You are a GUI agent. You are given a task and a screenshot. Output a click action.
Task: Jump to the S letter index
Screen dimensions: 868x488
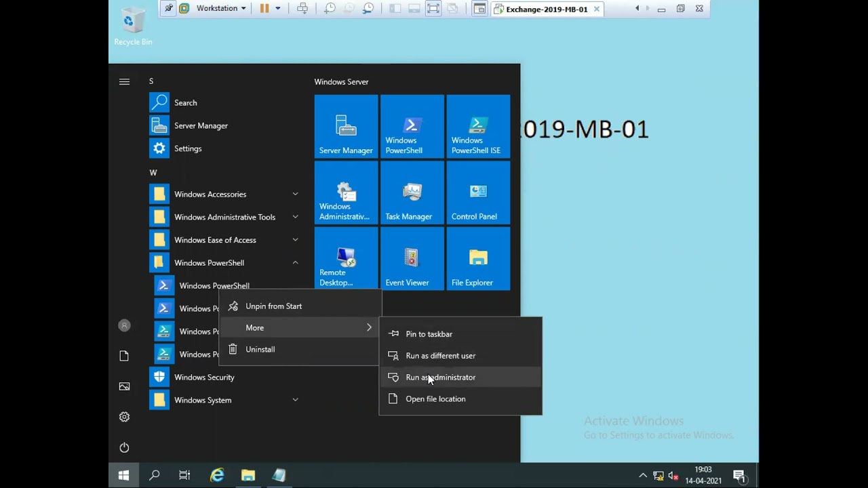tap(151, 81)
